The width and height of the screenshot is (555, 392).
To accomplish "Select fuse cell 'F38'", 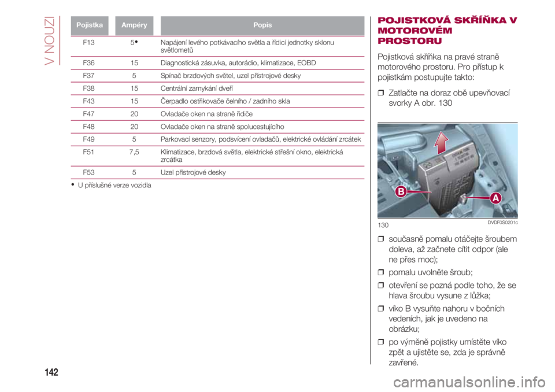I will pyautogui.click(x=88, y=88).
